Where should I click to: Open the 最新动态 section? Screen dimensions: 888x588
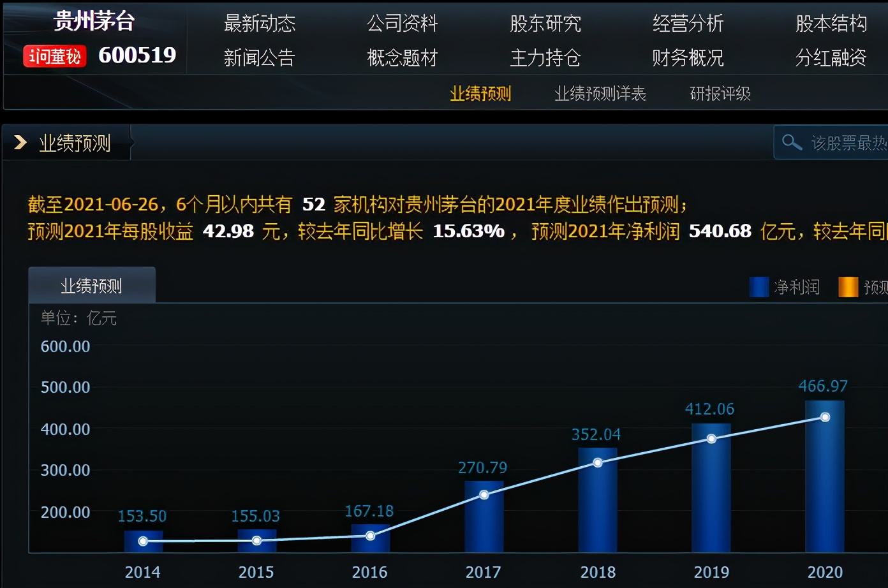coord(259,22)
